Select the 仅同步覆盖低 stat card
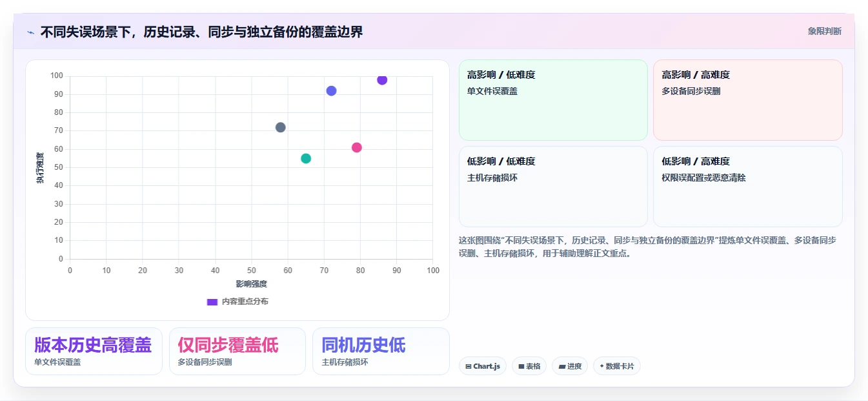This screenshot has width=868, height=401. (237, 351)
